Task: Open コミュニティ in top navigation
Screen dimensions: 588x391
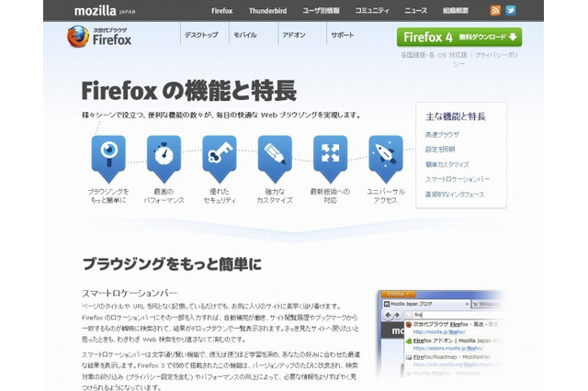Action: coord(372,11)
